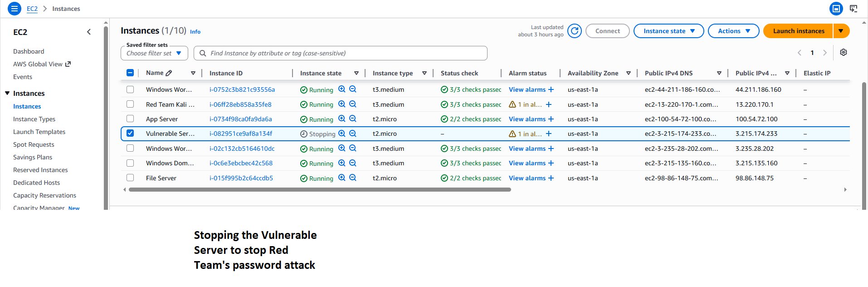Go to Reserved Instances in sidebar
This screenshot has height=287, width=868.
pyautogui.click(x=40, y=170)
